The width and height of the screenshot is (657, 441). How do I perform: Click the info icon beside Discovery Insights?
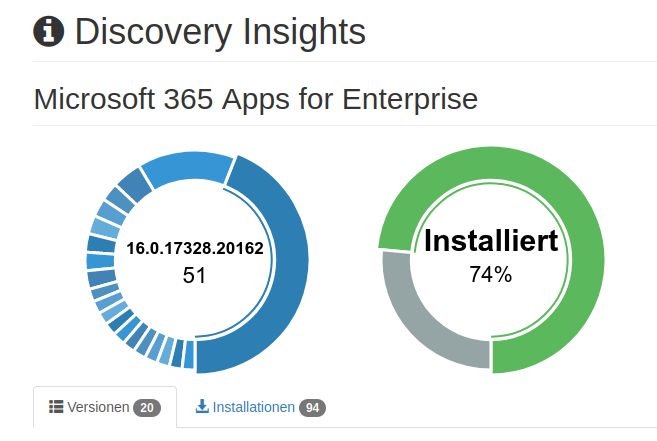pos(49,31)
